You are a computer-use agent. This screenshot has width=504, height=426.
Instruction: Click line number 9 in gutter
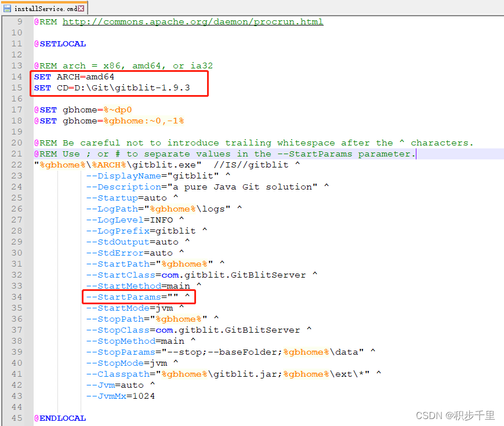point(20,21)
